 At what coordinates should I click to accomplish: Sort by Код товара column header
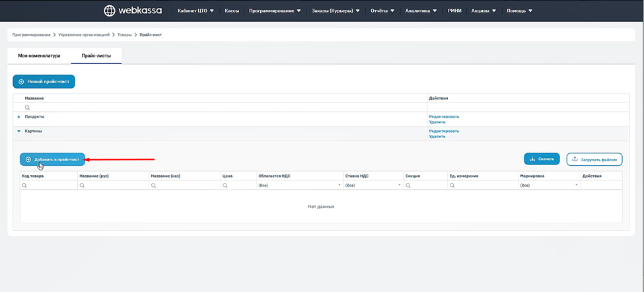click(x=33, y=176)
